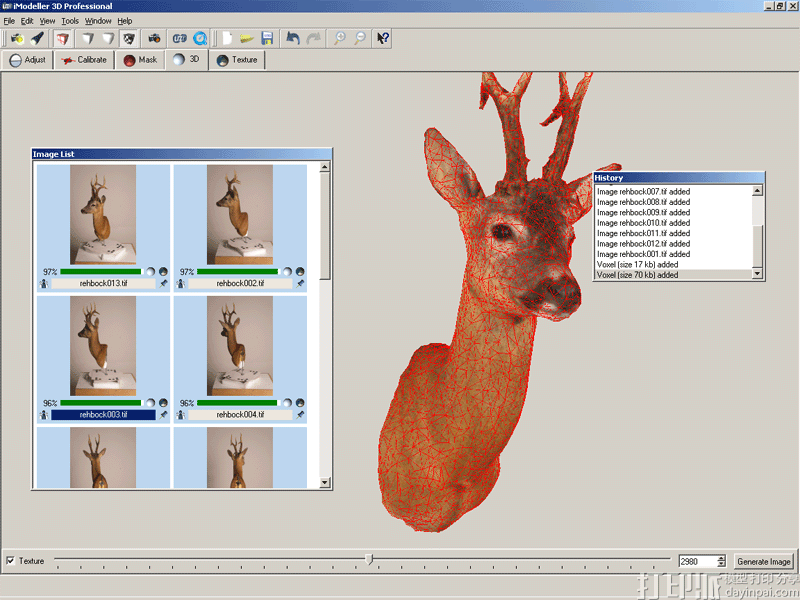Click the 2980 polygon count field
This screenshot has width=800, height=600.
coord(697,561)
